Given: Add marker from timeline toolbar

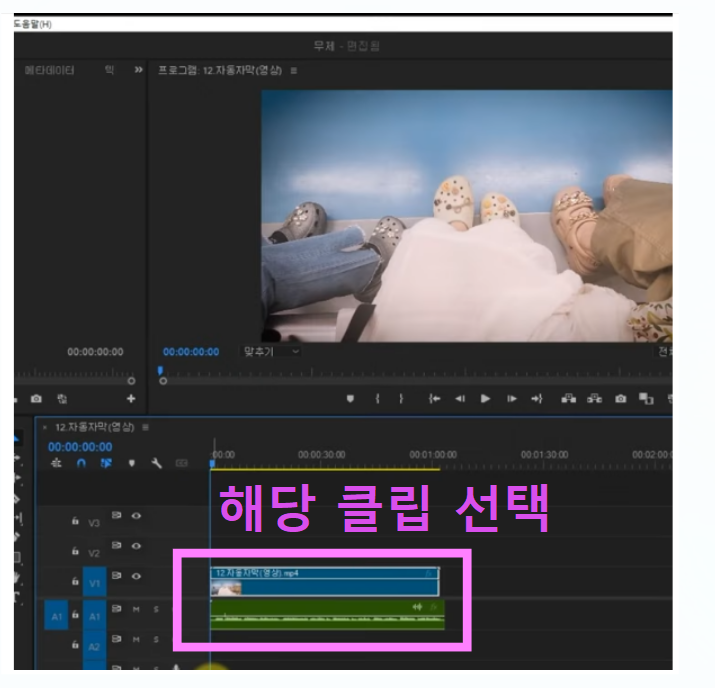Looking at the screenshot, I should [132, 464].
